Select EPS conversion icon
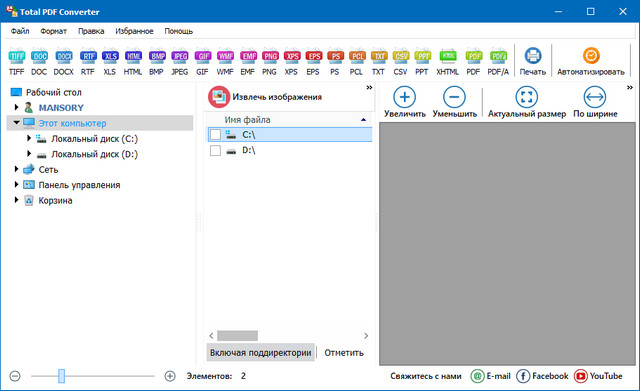 pyautogui.click(x=313, y=56)
